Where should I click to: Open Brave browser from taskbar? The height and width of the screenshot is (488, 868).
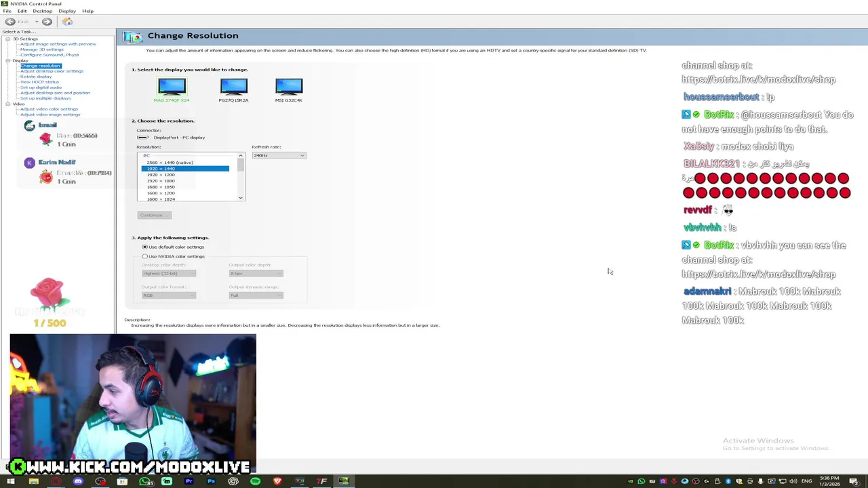pos(277,481)
